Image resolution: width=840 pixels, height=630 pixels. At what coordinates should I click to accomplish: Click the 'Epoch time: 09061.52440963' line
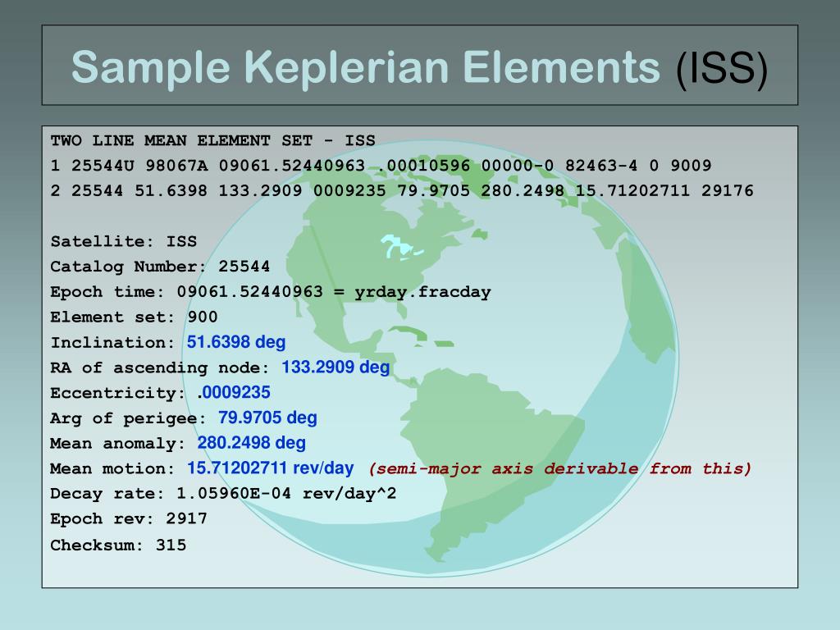coord(271,292)
